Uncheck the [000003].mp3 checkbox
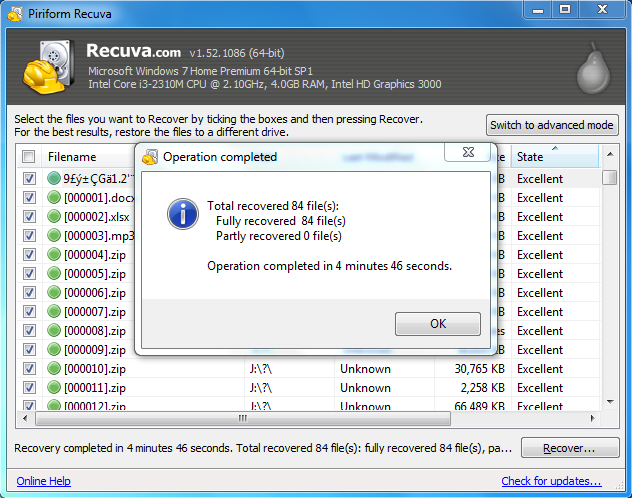This screenshot has height=498, width=632. pos(29,236)
